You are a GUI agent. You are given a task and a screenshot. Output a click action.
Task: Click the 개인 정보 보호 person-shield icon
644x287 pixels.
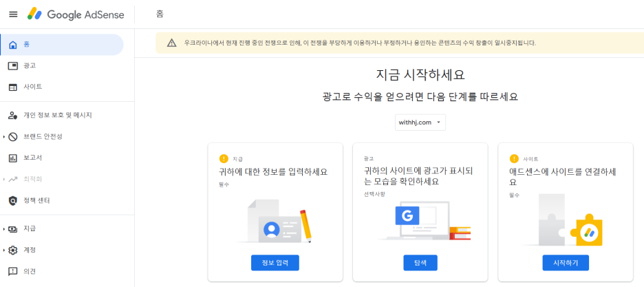[x=13, y=116]
